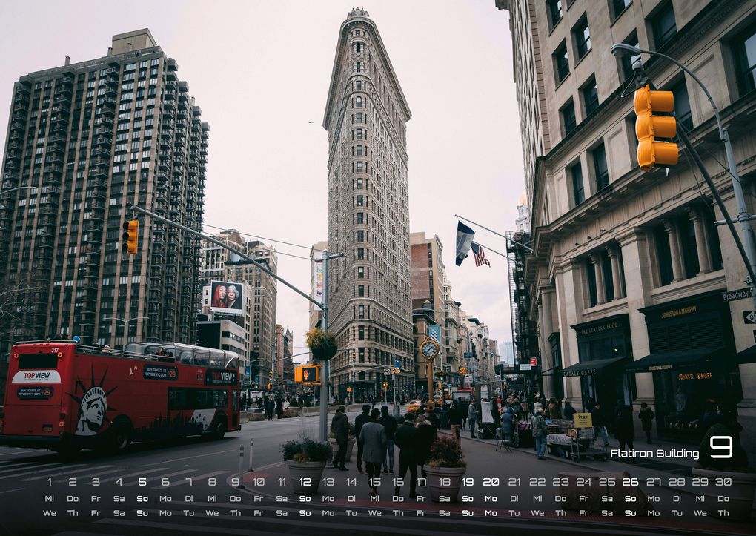Select day number 22 in the calendar row
This screenshot has height=536, width=756.
tap(537, 481)
